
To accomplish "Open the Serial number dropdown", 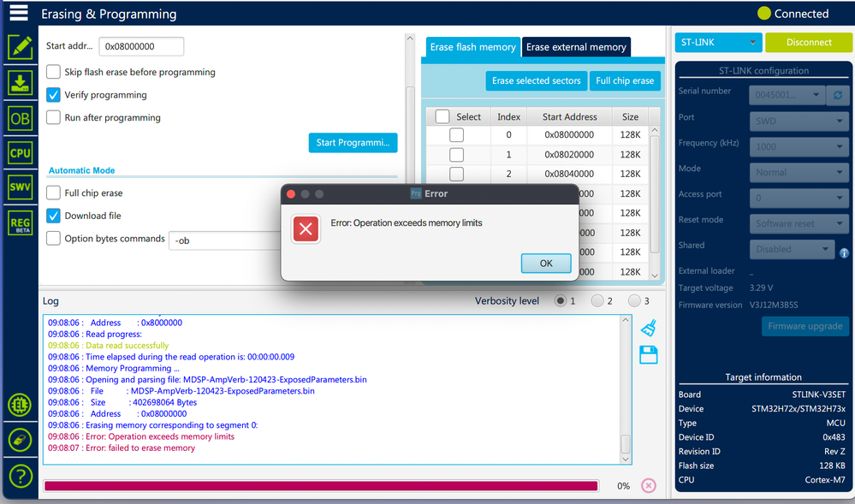I will [787, 95].
